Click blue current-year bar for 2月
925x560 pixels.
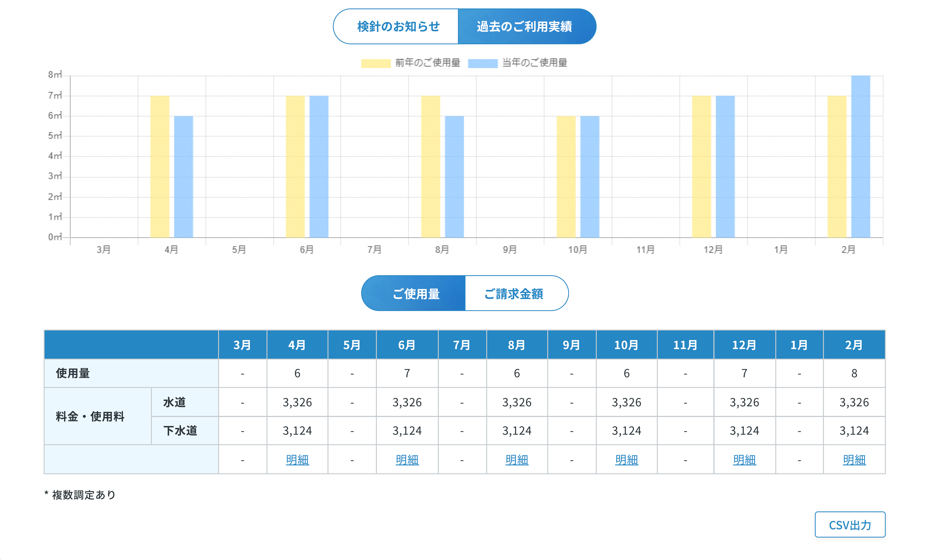click(x=861, y=157)
